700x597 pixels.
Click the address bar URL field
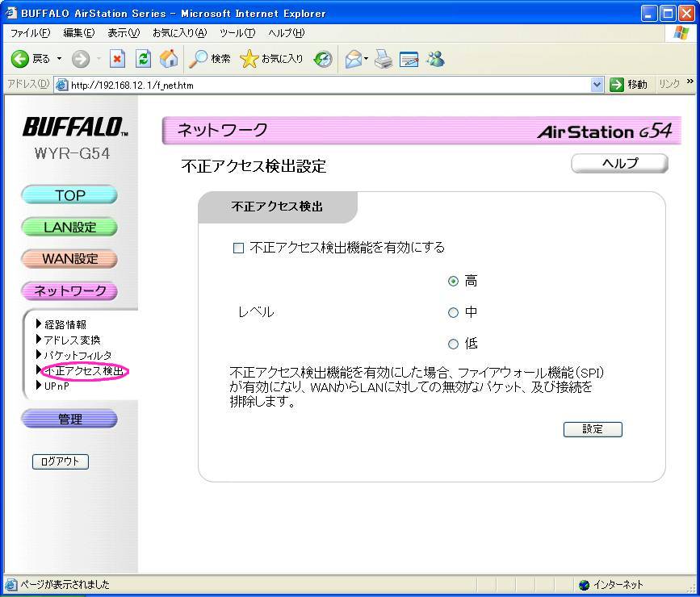(323, 84)
